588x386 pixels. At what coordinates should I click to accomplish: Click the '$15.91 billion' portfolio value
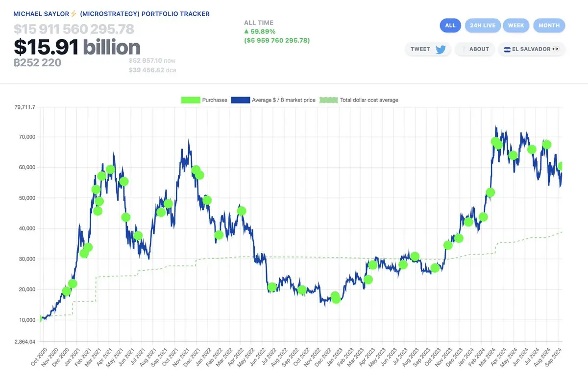point(77,47)
